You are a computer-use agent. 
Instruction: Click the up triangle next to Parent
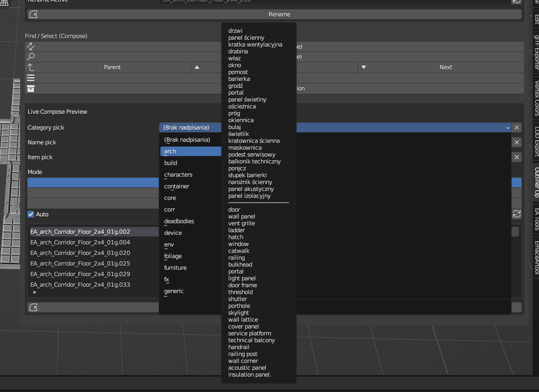point(197,67)
